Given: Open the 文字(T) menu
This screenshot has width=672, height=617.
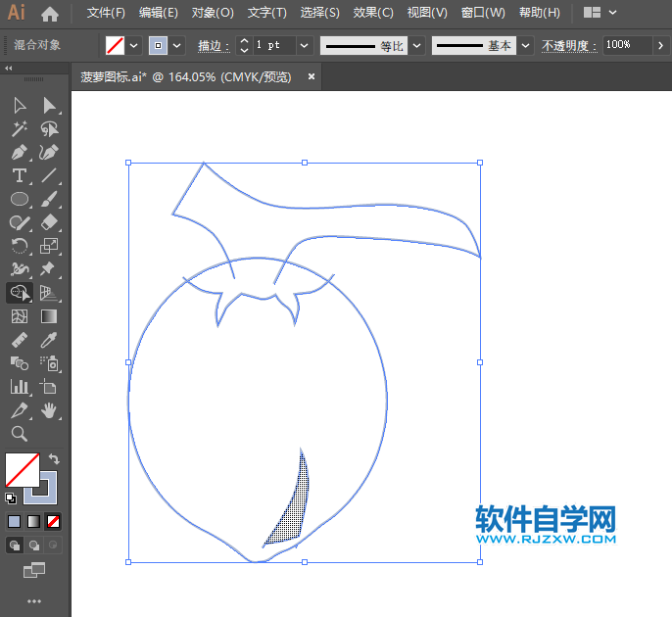Looking at the screenshot, I should pyautogui.click(x=267, y=13).
